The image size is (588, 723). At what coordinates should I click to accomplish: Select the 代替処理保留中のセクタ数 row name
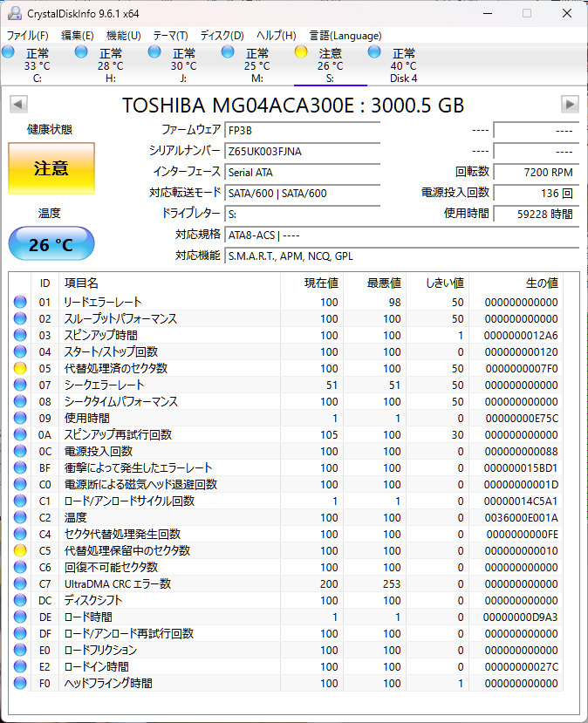(127, 550)
